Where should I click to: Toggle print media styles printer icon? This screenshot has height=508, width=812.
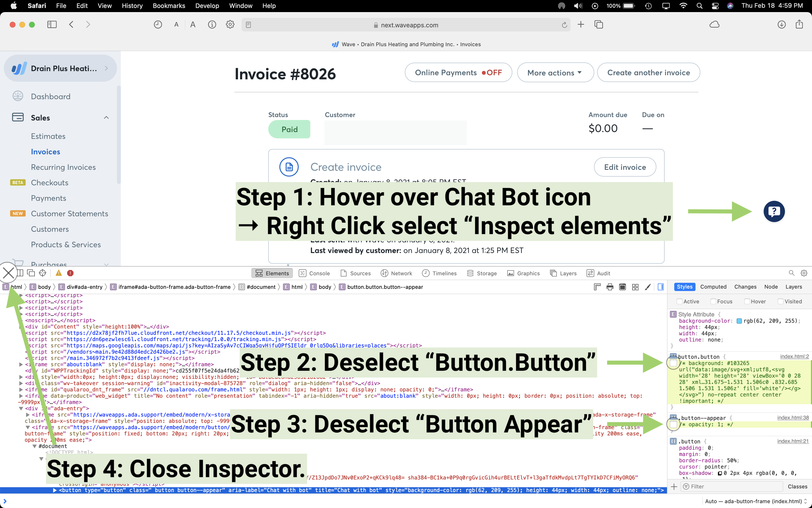click(x=610, y=287)
